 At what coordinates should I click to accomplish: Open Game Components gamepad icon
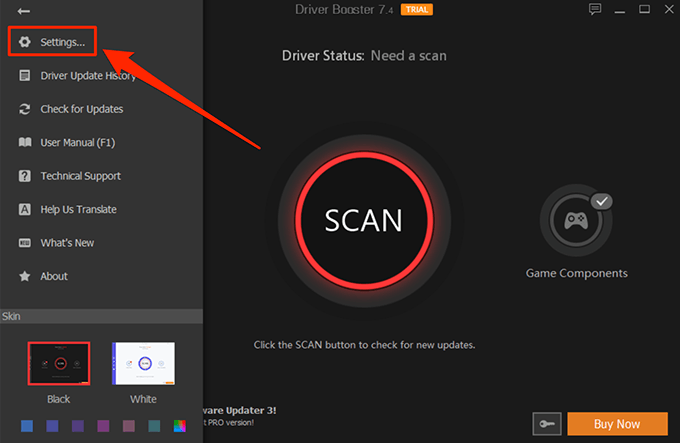576,220
